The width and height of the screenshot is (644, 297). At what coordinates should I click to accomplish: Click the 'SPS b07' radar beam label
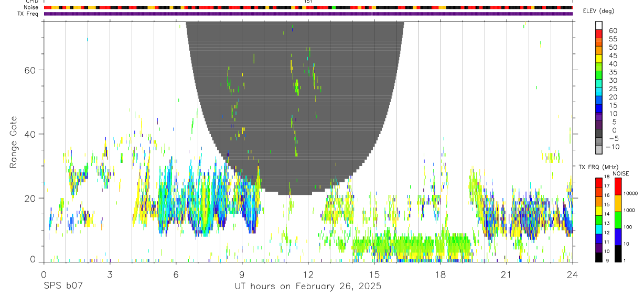(x=62, y=287)
